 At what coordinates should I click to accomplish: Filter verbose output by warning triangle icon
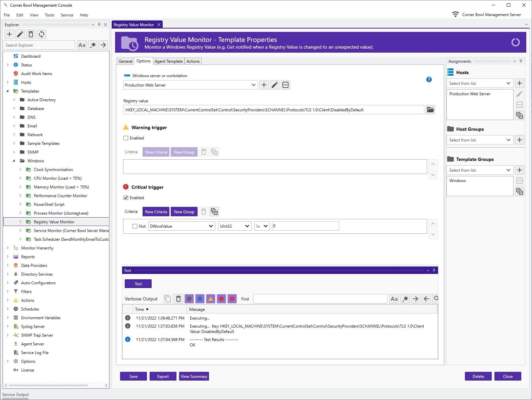(211, 299)
